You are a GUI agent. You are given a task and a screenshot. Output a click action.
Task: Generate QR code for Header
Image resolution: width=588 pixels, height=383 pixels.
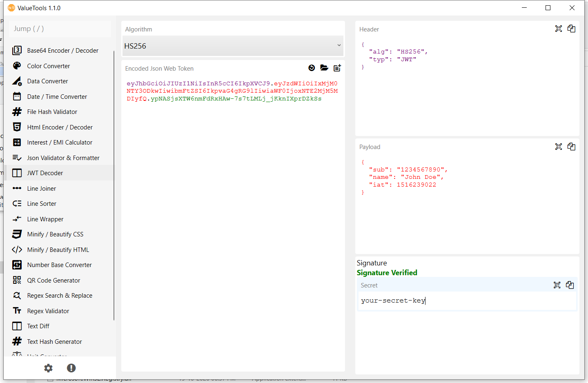559,29
